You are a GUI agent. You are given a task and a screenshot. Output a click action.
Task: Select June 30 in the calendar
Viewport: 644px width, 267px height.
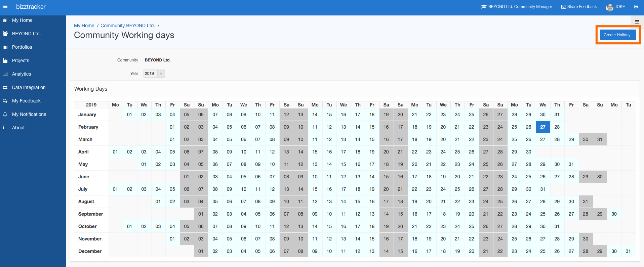click(600, 177)
